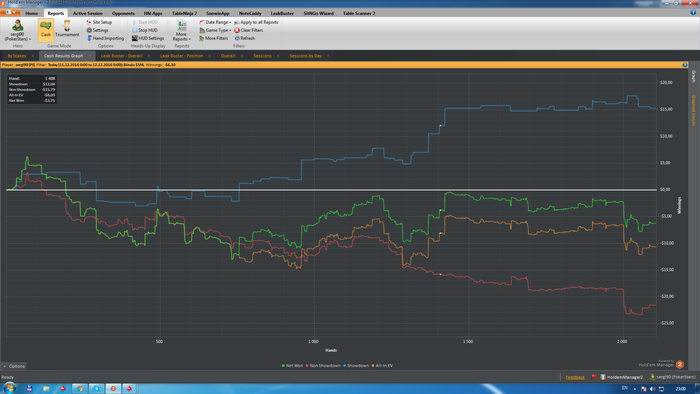Refresh the report
The width and height of the screenshot is (700, 394).
point(245,38)
